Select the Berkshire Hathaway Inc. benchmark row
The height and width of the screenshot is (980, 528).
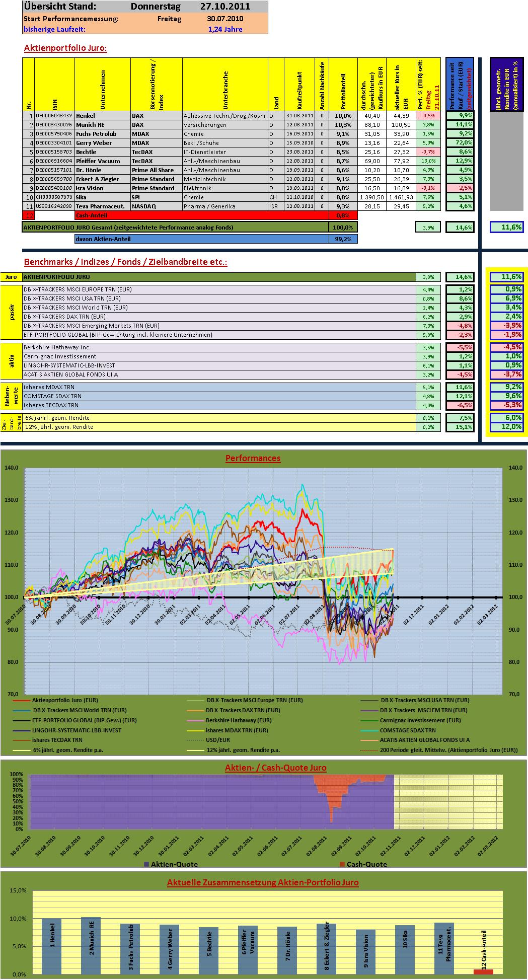(219, 347)
